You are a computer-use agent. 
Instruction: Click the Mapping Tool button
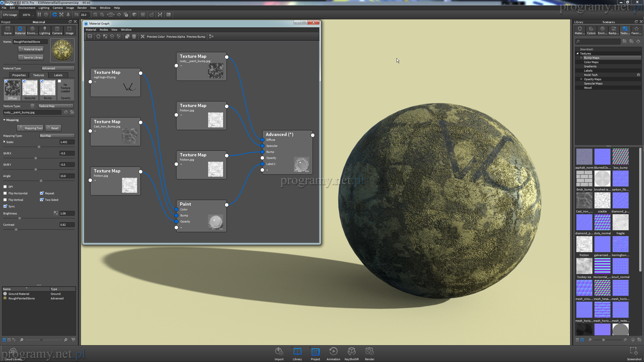pos(30,128)
